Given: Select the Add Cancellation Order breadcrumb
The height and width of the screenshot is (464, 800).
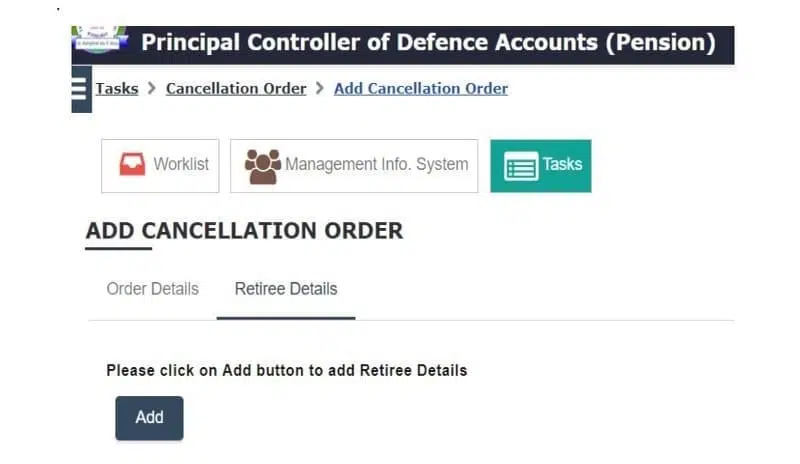Looking at the screenshot, I should (x=420, y=89).
